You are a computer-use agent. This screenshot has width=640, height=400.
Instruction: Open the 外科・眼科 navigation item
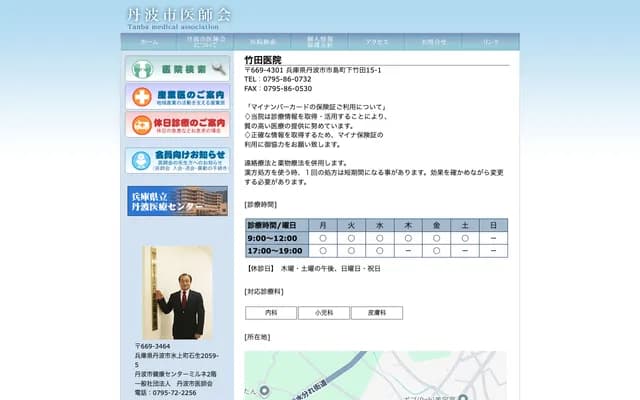point(263,42)
